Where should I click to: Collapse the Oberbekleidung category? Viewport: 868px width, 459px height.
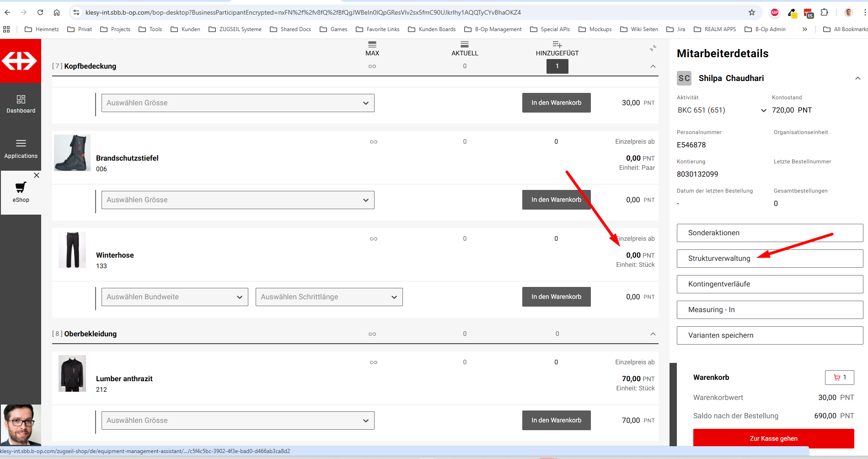coord(653,334)
